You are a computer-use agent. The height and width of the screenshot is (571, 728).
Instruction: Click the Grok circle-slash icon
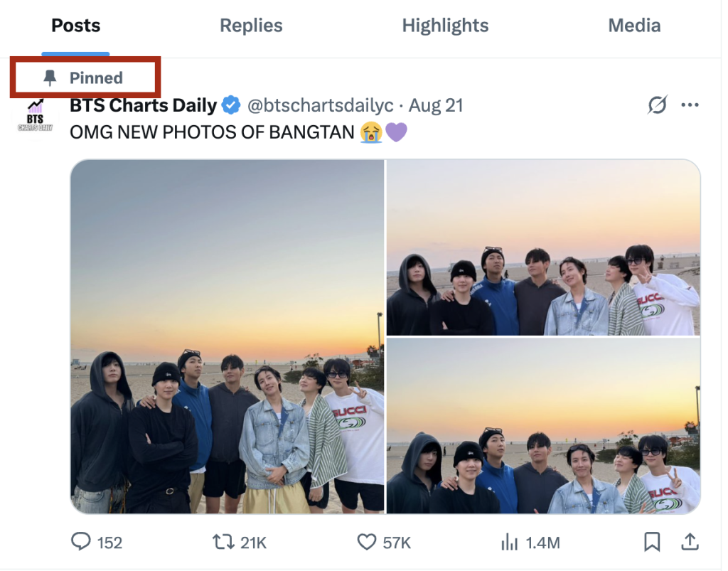(658, 105)
